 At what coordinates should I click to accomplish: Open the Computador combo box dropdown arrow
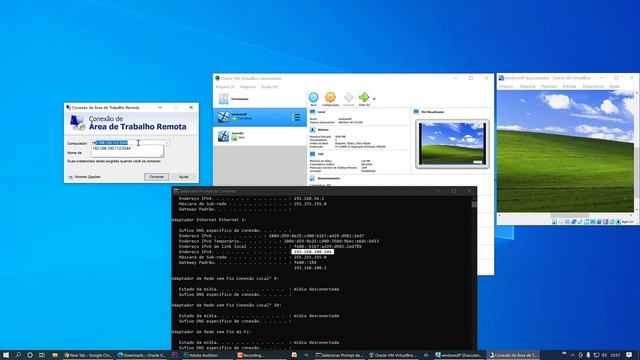[x=167, y=143]
